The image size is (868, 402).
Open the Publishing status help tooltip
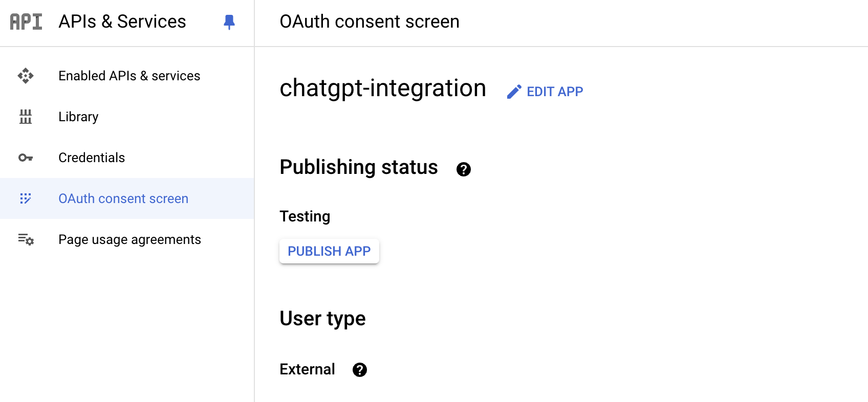click(464, 169)
